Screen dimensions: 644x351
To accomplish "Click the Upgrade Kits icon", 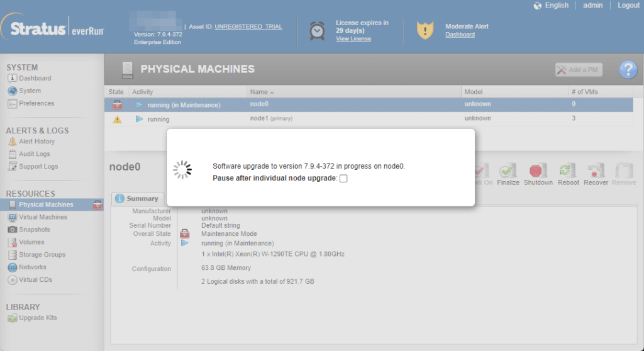I will coord(13,318).
